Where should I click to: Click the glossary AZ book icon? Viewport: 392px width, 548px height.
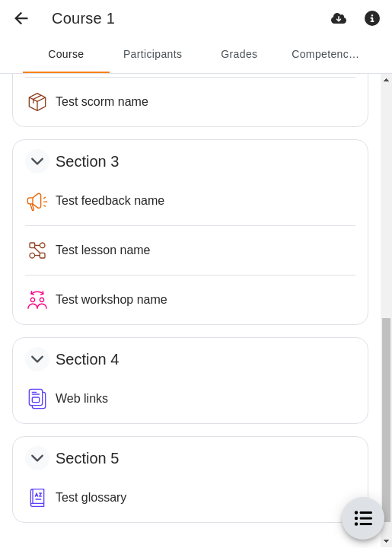37,498
